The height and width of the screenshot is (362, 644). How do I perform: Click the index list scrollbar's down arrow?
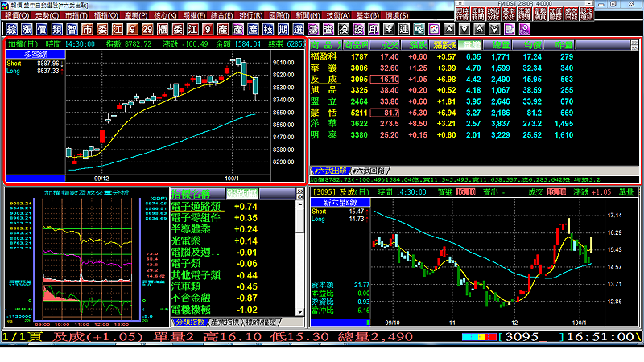(x=300, y=312)
